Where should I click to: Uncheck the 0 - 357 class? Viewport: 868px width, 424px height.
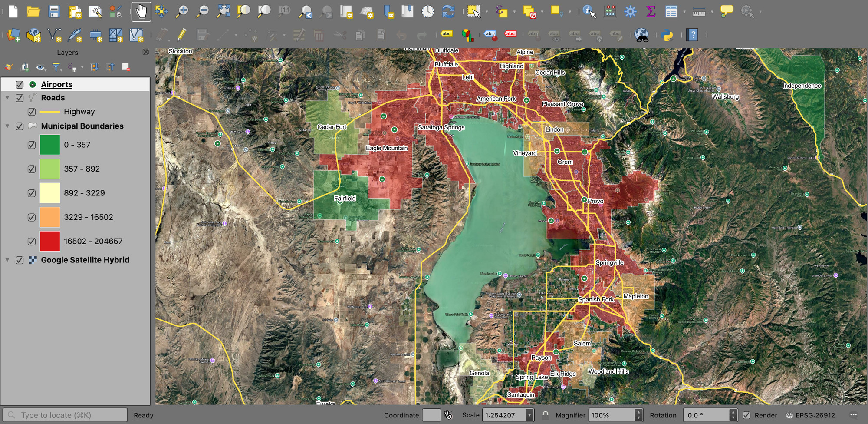32,145
